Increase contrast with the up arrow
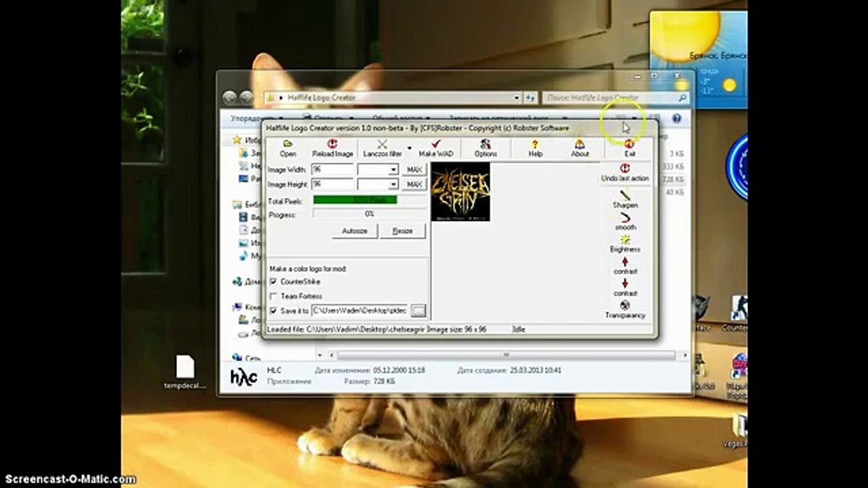The width and height of the screenshot is (868, 488). (625, 266)
